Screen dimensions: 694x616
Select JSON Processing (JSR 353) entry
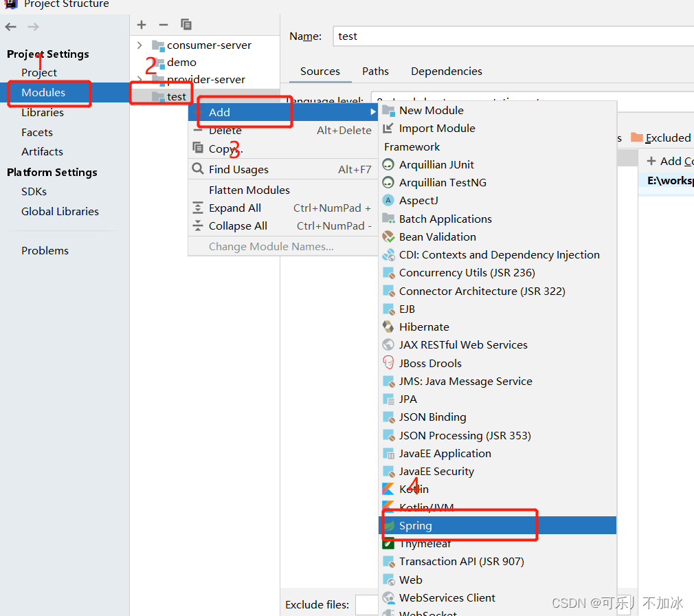497,436
